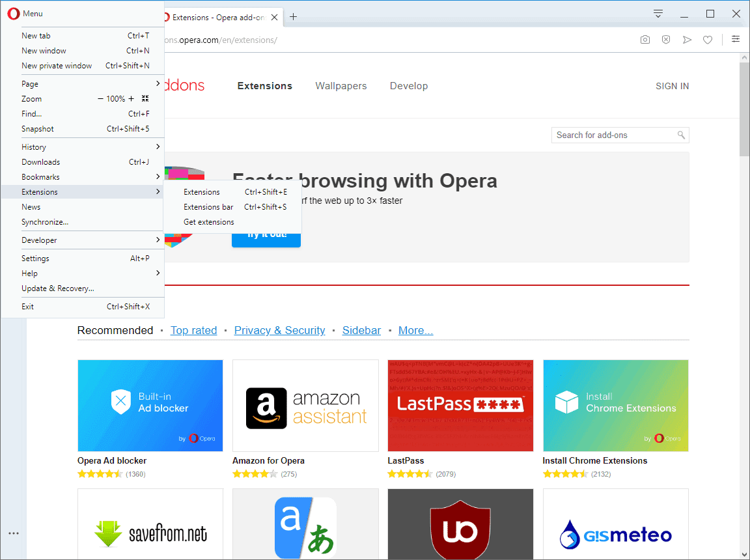This screenshot has height=560, width=750.
Task: Click the scrollbar down arrow
Action: tap(744, 555)
